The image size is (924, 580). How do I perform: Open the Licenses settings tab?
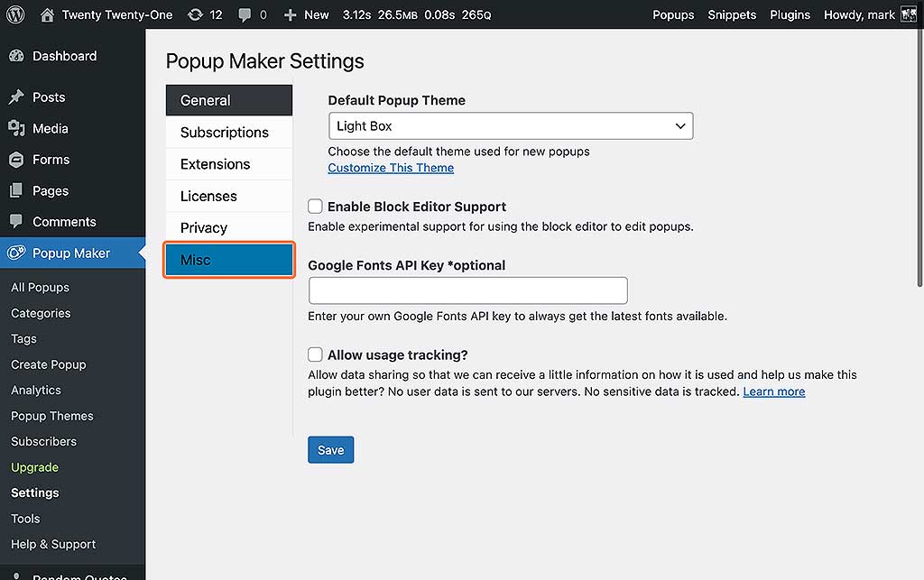click(228, 196)
